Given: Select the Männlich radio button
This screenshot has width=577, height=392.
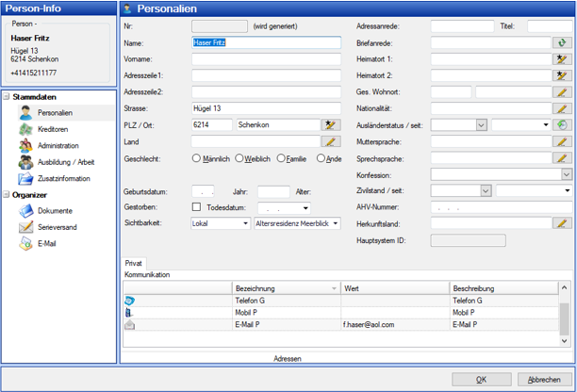Looking at the screenshot, I should 197,158.
